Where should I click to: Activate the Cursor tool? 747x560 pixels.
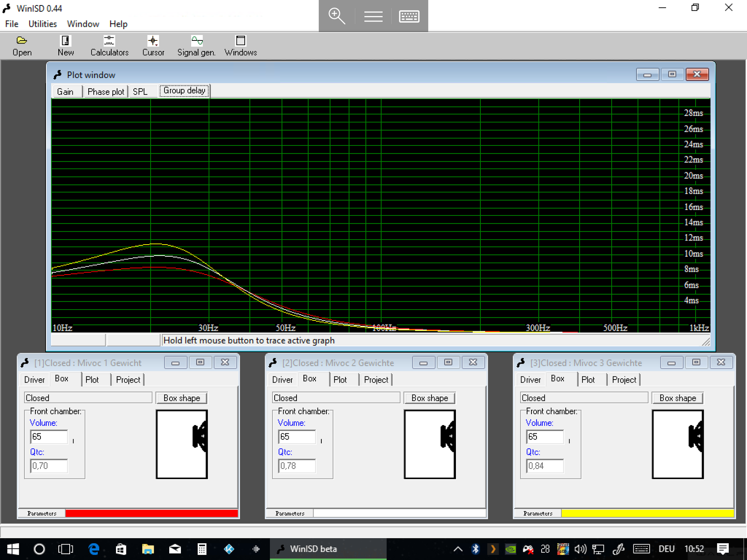(153, 46)
